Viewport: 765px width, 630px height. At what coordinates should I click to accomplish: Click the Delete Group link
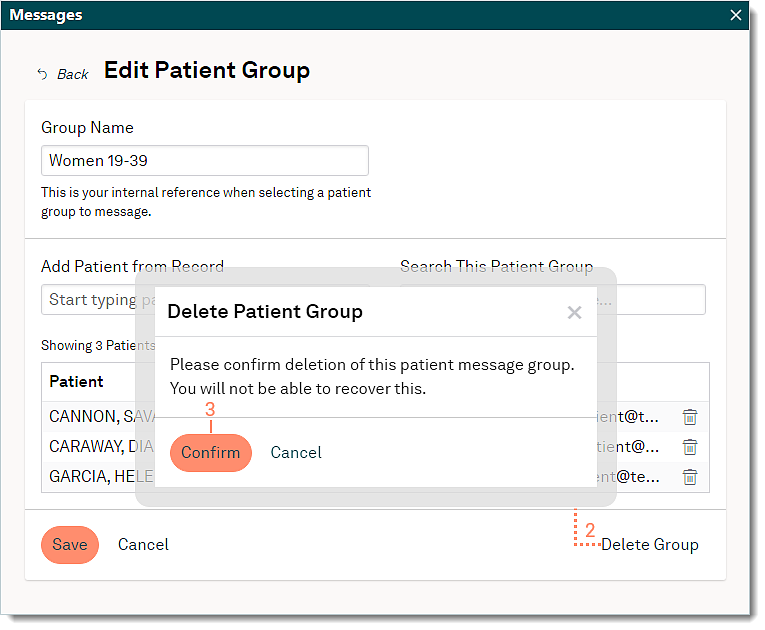[x=649, y=545]
